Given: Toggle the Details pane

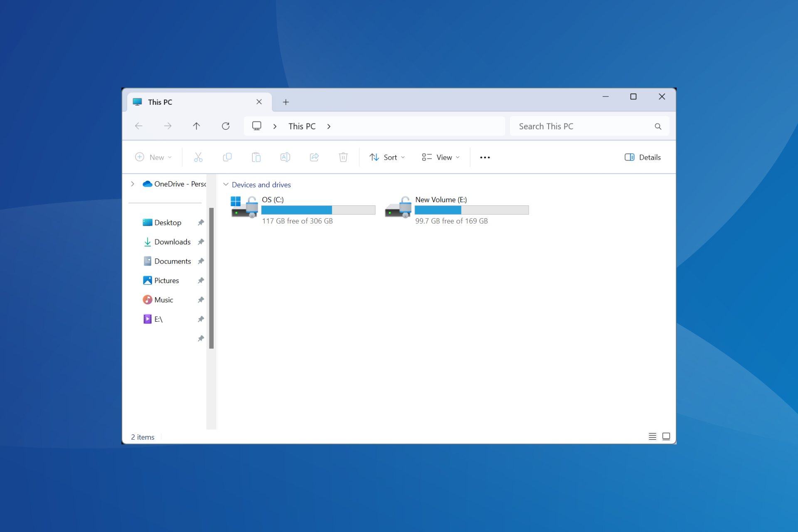Looking at the screenshot, I should pyautogui.click(x=643, y=157).
